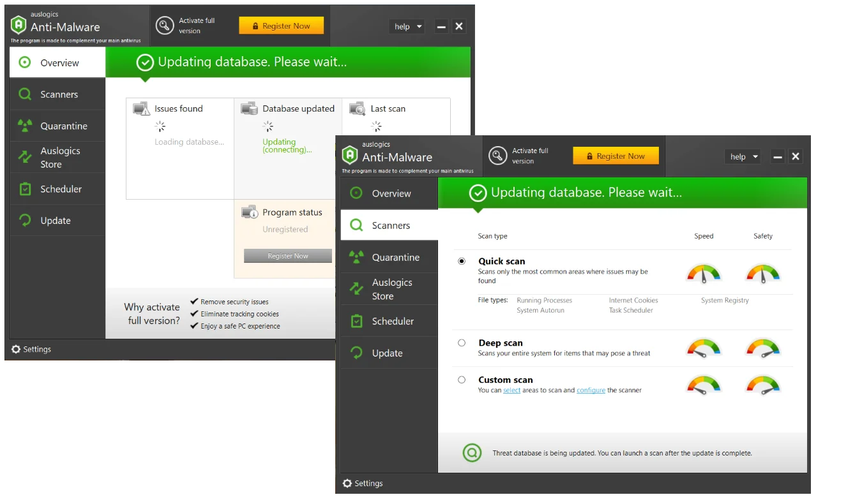
Task: Click Overview target icon in back window
Action: (25, 63)
